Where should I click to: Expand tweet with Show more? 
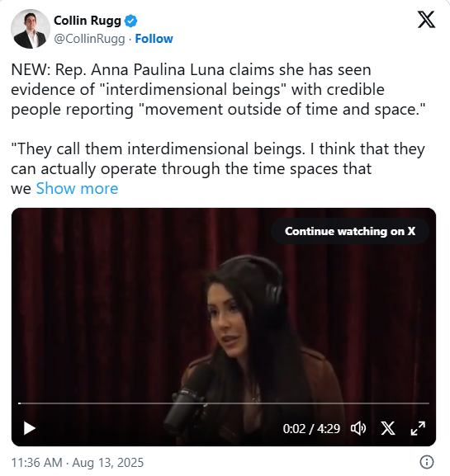[77, 189]
